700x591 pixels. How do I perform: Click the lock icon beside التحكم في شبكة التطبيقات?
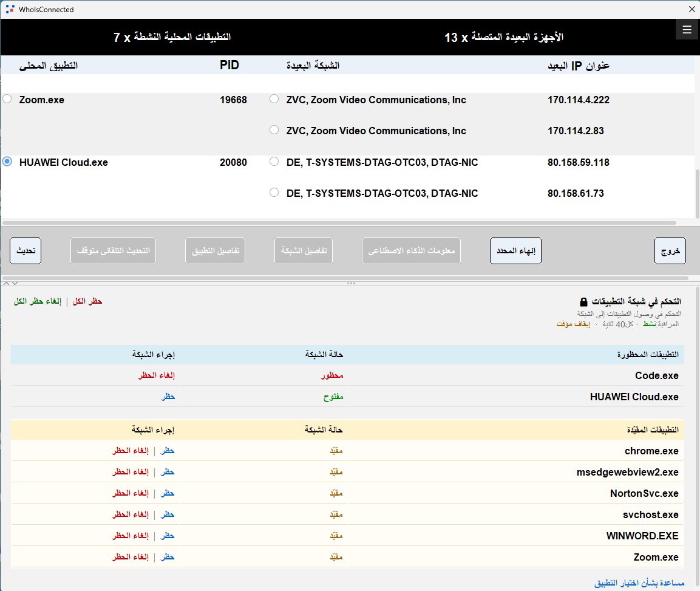[x=583, y=302]
